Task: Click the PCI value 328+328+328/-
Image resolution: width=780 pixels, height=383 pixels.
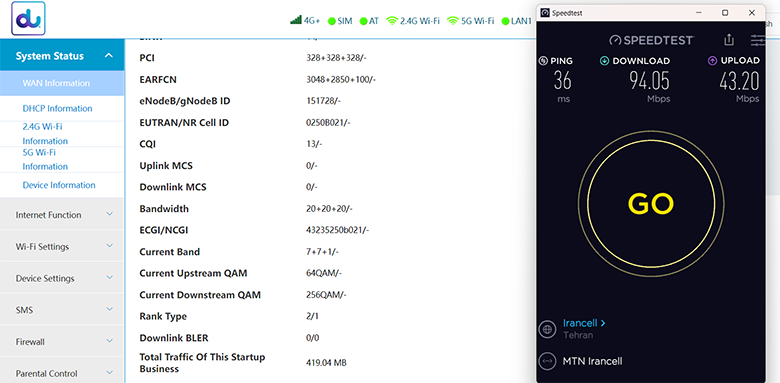Action: tap(336, 58)
